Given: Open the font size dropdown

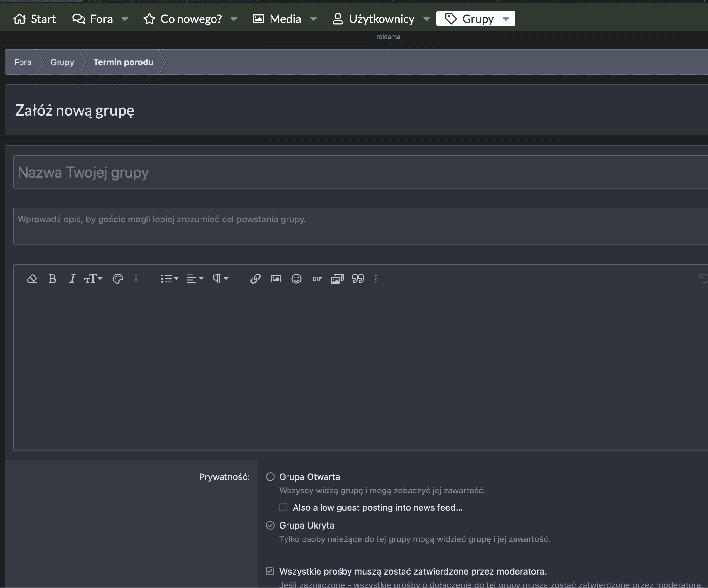Looking at the screenshot, I should 93,279.
